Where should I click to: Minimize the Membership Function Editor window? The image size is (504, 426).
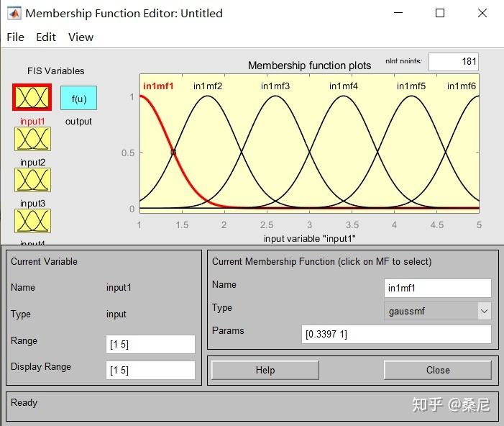pos(398,13)
